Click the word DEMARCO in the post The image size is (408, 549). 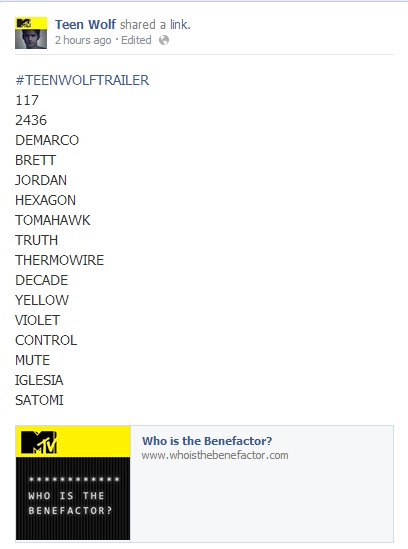pos(47,140)
